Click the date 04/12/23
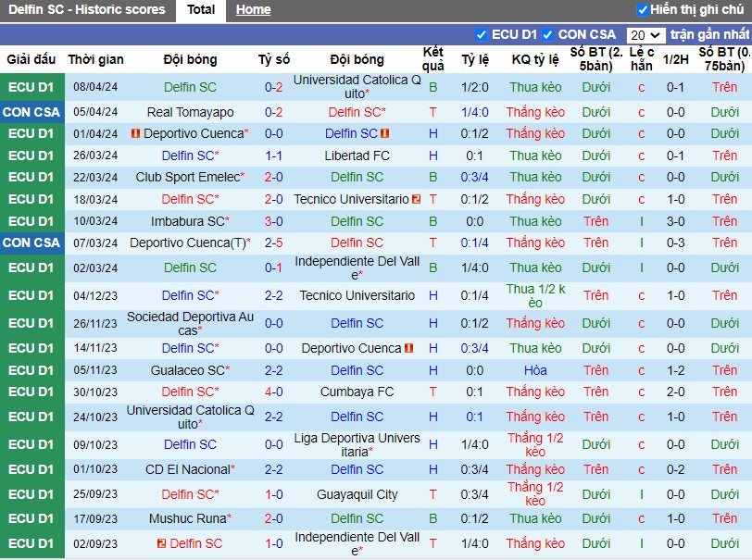The height and width of the screenshot is (560, 752). click(x=95, y=296)
